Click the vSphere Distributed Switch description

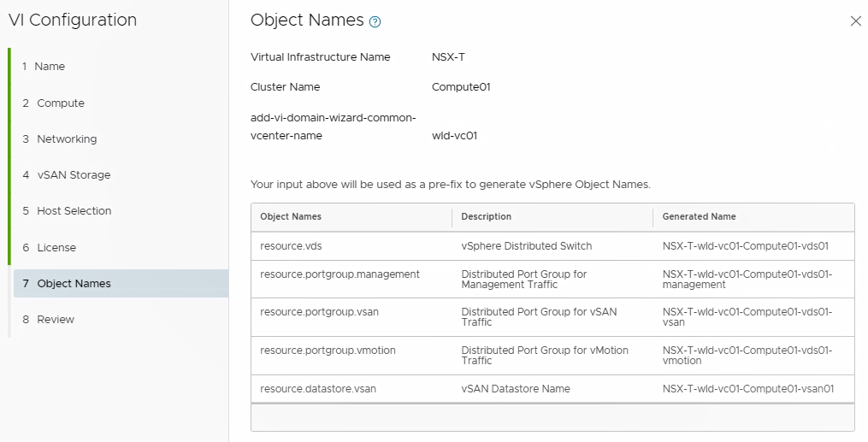(x=526, y=246)
